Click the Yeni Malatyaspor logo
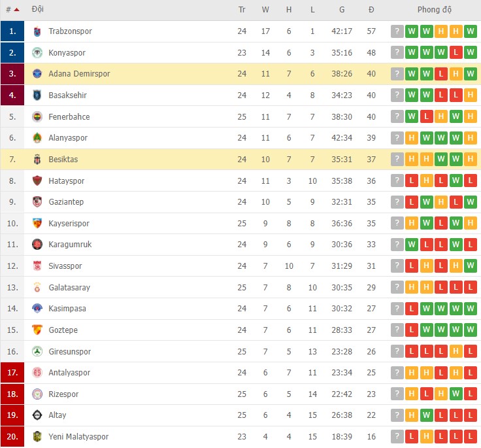481x448 pixels. (37, 437)
